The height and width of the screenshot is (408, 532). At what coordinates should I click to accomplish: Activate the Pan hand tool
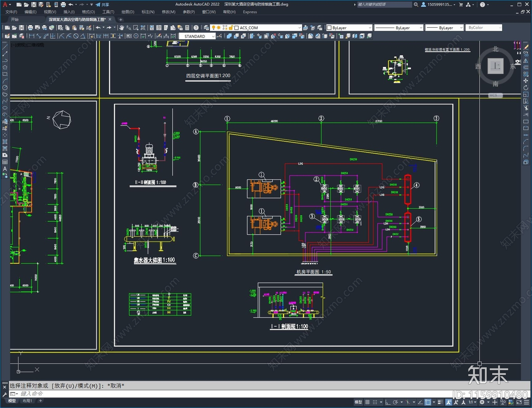[122, 28]
